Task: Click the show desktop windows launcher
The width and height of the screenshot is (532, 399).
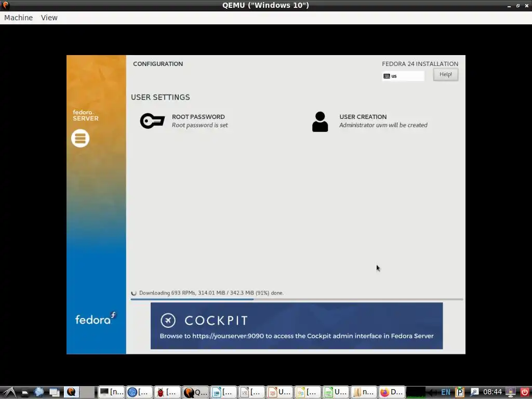Action: click(x=55, y=393)
